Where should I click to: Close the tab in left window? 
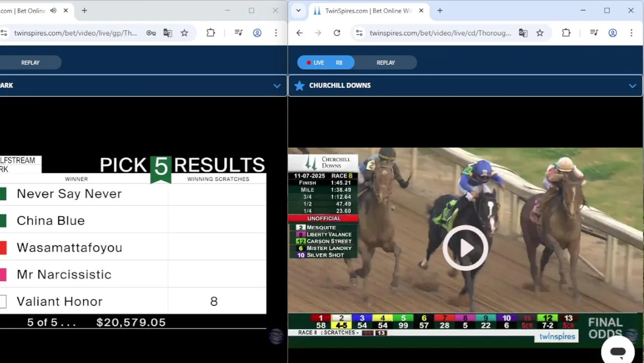coord(66,11)
